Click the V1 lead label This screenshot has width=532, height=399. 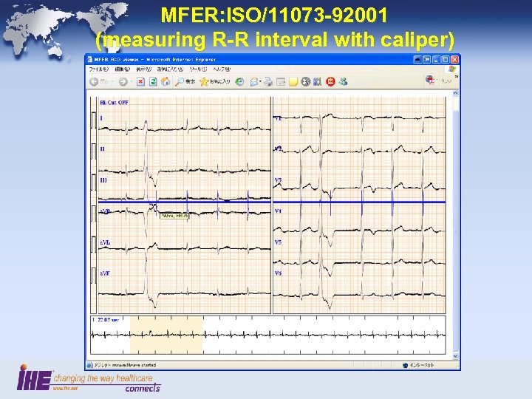(279, 118)
